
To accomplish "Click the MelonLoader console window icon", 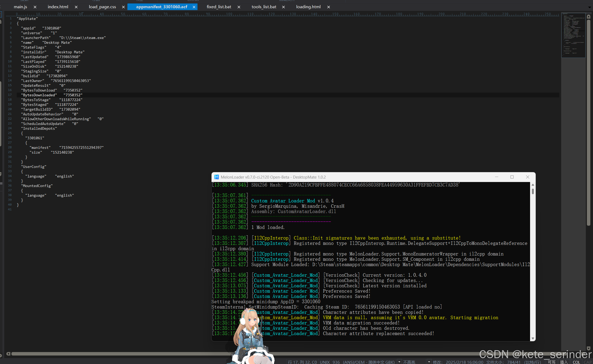I will [x=216, y=177].
